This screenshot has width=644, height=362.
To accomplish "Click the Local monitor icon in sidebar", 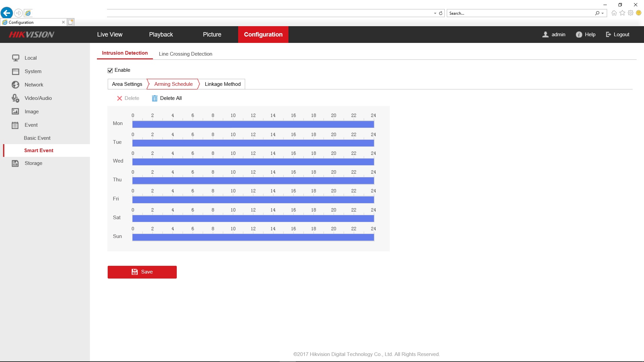I will 15,58.
